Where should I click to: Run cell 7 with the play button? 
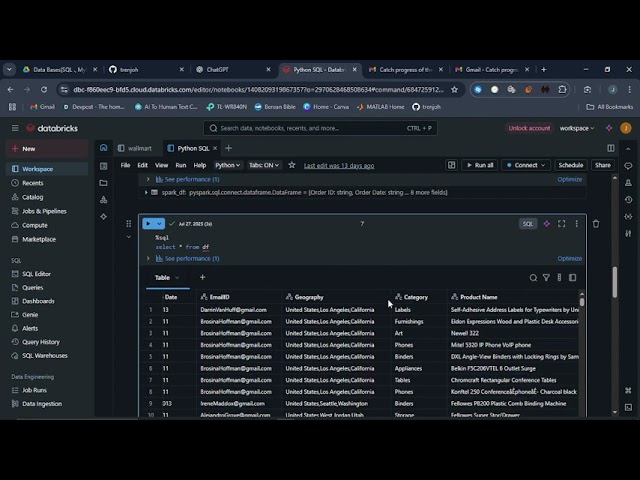click(149, 224)
